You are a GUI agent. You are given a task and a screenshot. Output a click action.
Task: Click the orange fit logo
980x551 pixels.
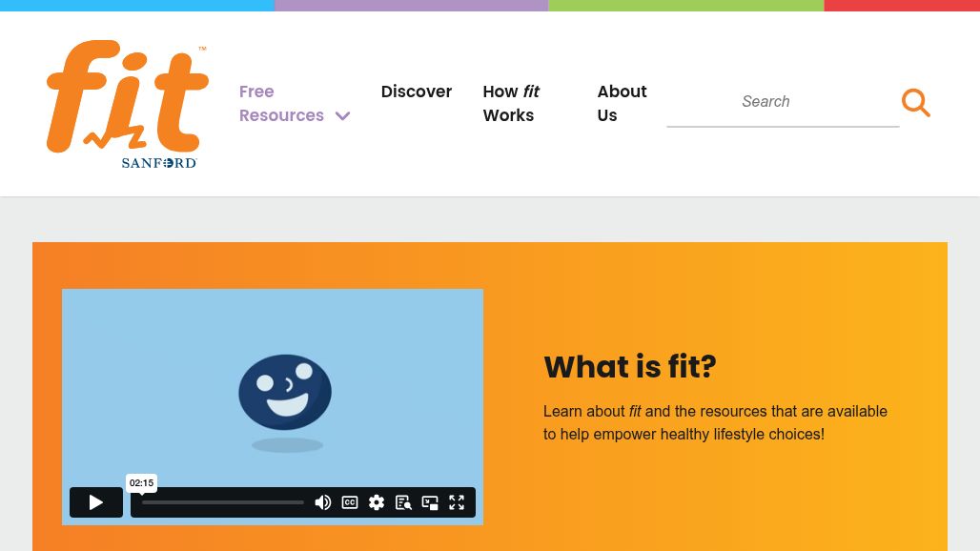pyautogui.click(x=122, y=95)
